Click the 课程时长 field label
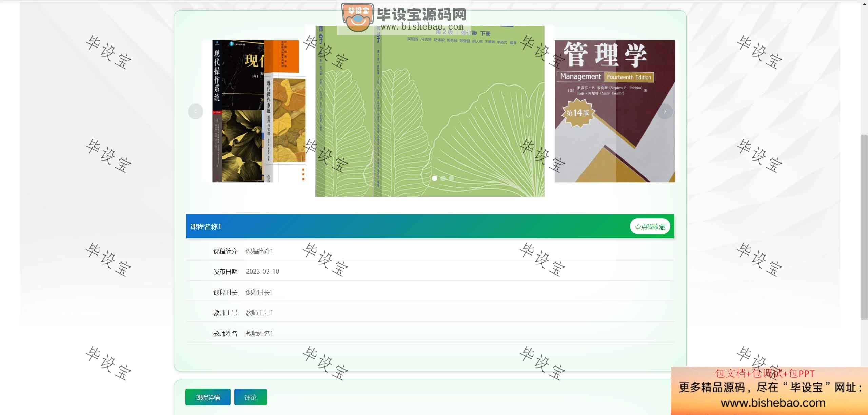The width and height of the screenshot is (868, 415). [225, 293]
